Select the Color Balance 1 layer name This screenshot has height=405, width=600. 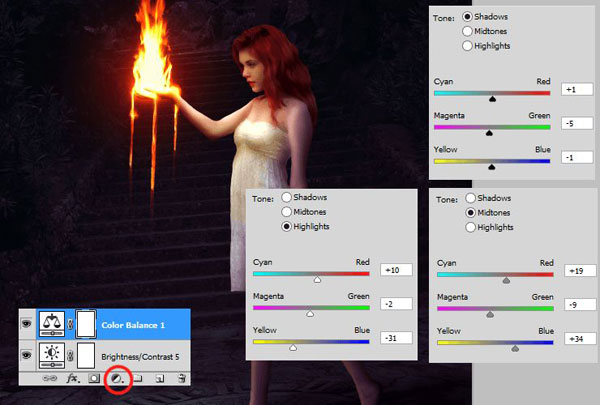(133, 325)
